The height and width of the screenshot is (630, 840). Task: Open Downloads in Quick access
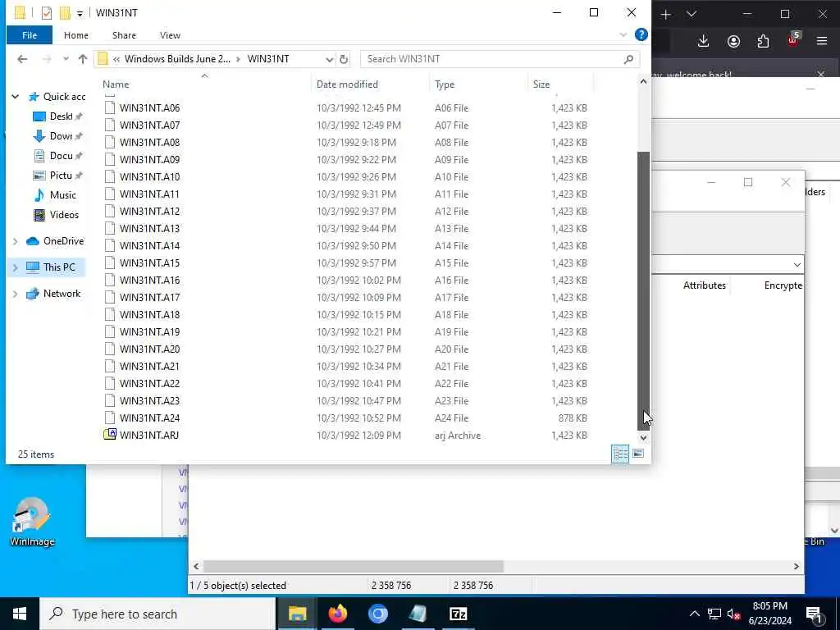[58, 136]
